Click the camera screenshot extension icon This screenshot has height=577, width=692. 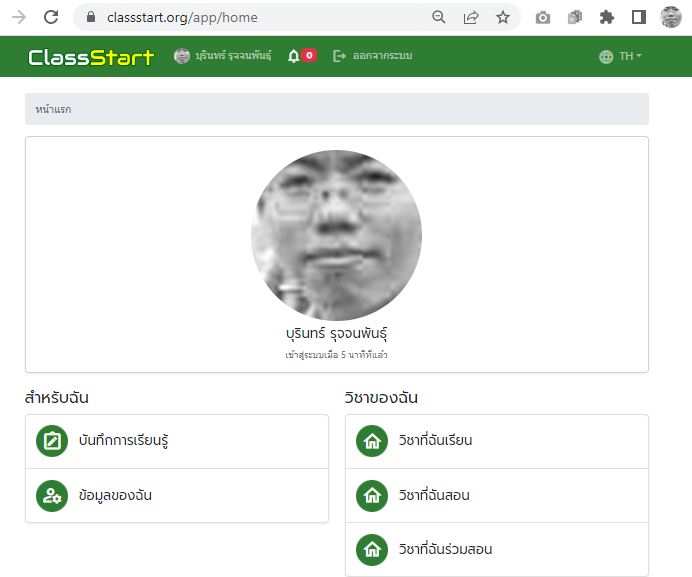(543, 18)
